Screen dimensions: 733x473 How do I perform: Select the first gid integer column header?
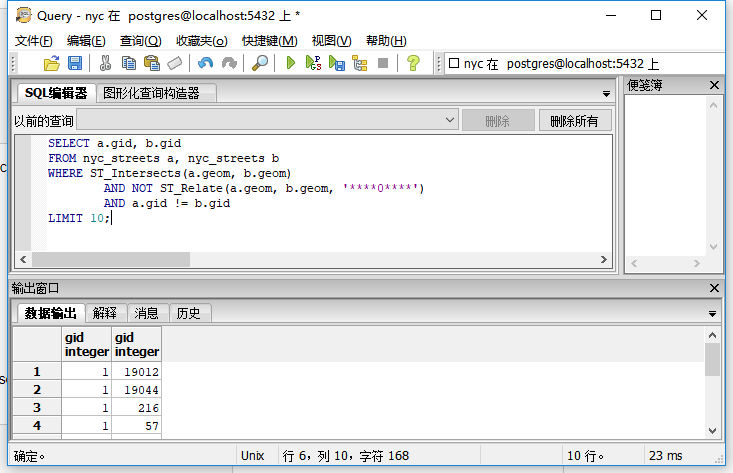86,344
